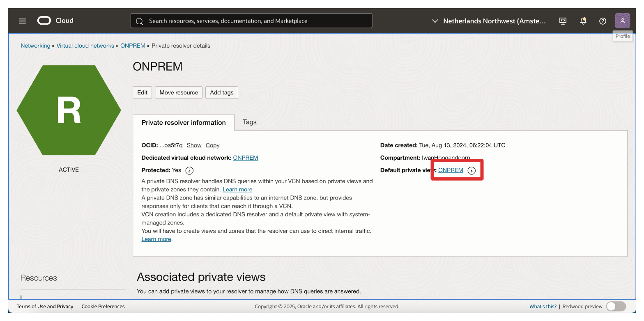644x321 pixels.
Task: Show the full OCID
Action: [194, 145]
